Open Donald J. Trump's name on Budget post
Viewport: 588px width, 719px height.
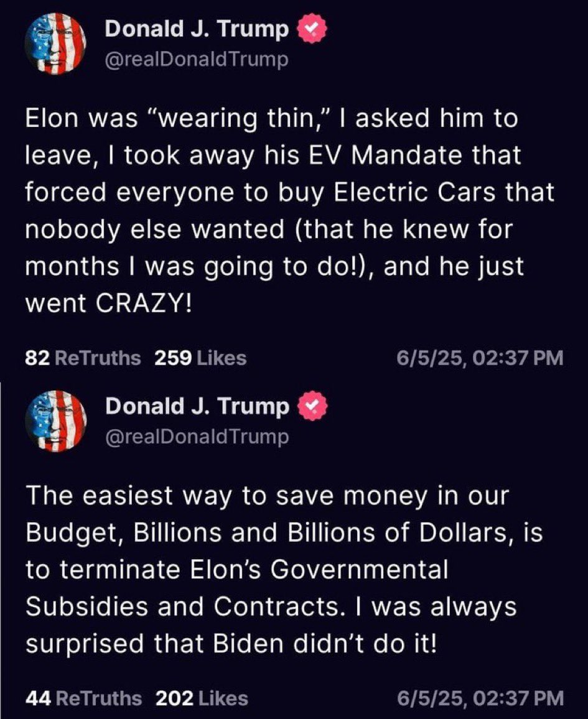coord(197,407)
